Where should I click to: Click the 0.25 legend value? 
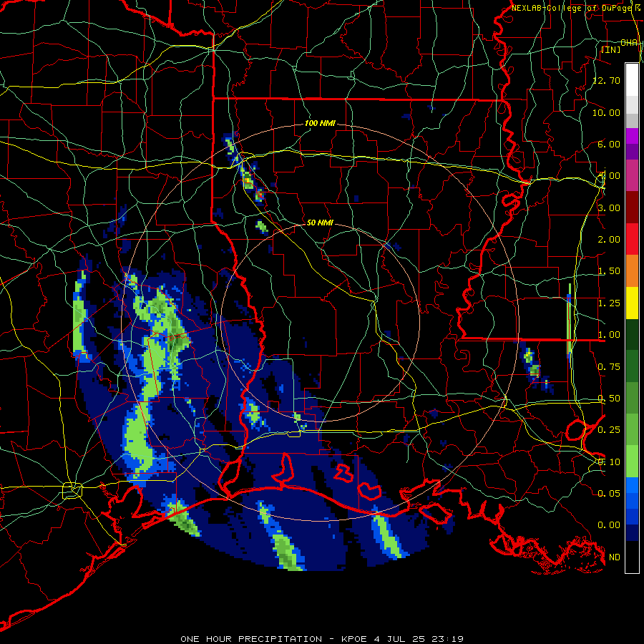609,430
